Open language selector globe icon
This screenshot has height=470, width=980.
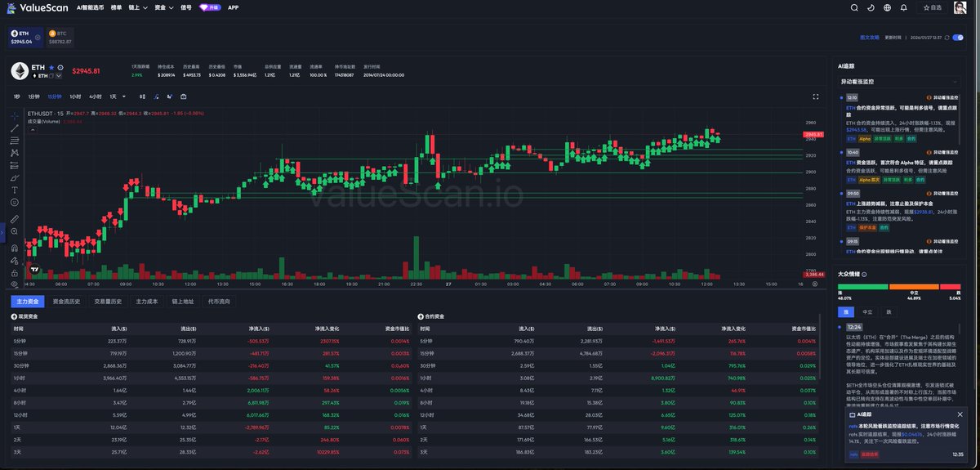click(x=887, y=7)
